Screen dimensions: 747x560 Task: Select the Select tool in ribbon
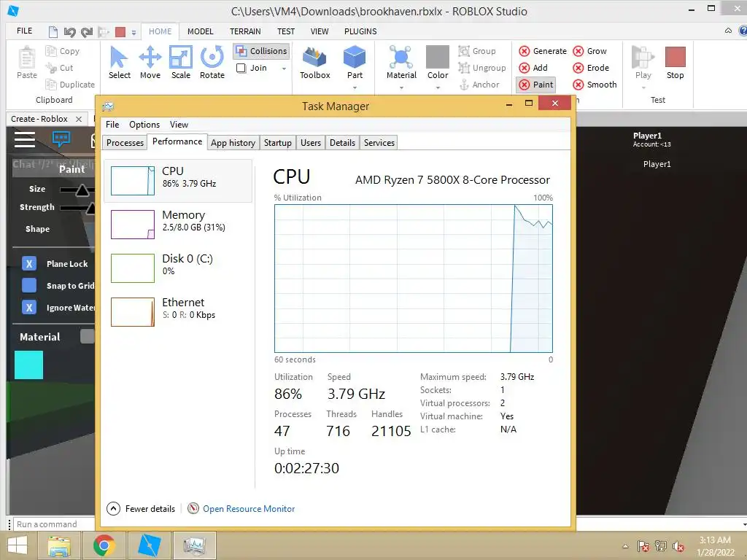[119, 63]
